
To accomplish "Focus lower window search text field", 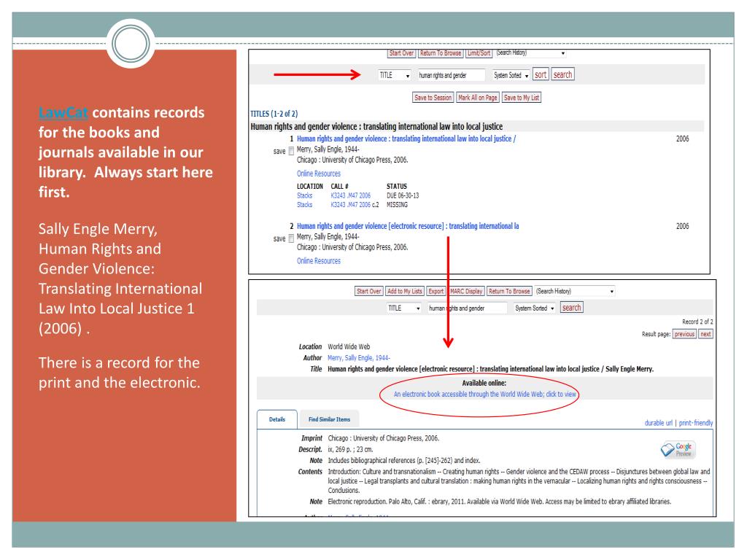I will tap(466, 308).
